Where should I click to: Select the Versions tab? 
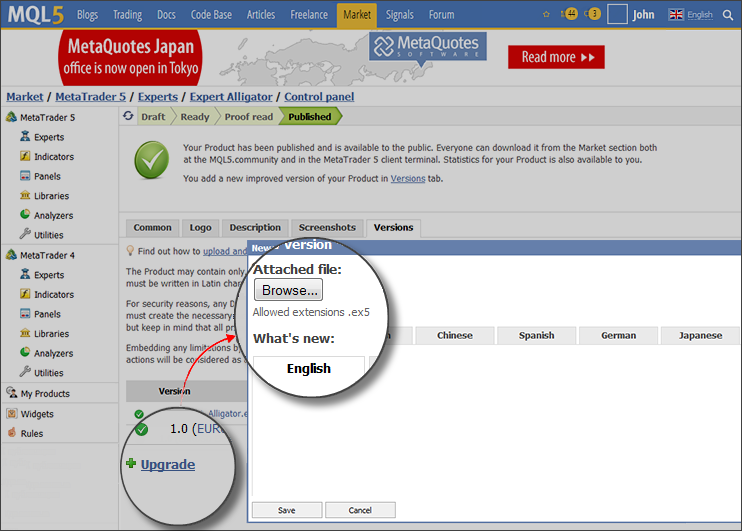[393, 228]
